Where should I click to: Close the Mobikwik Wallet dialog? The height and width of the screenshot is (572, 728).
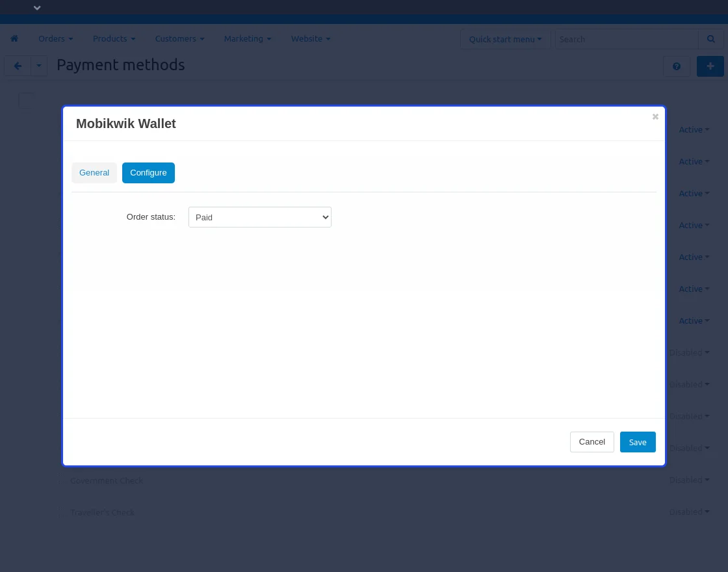(x=655, y=116)
